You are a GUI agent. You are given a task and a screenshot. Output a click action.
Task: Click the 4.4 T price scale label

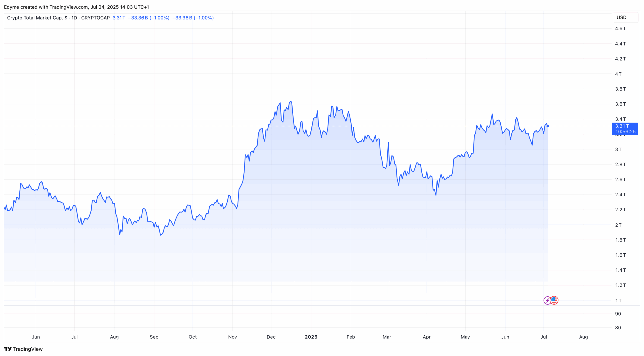point(620,44)
